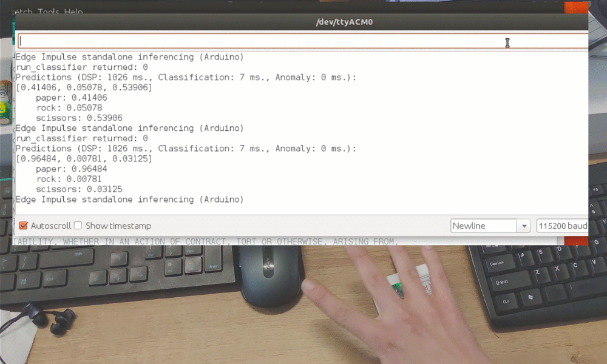
Task: Click the first 'run_classifier returned: 0' line
Action: pyautogui.click(x=82, y=67)
